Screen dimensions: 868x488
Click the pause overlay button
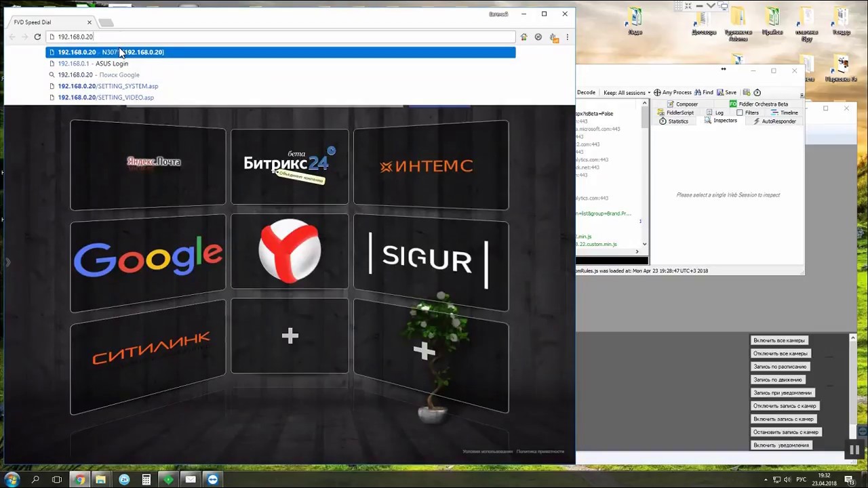pos(854,450)
